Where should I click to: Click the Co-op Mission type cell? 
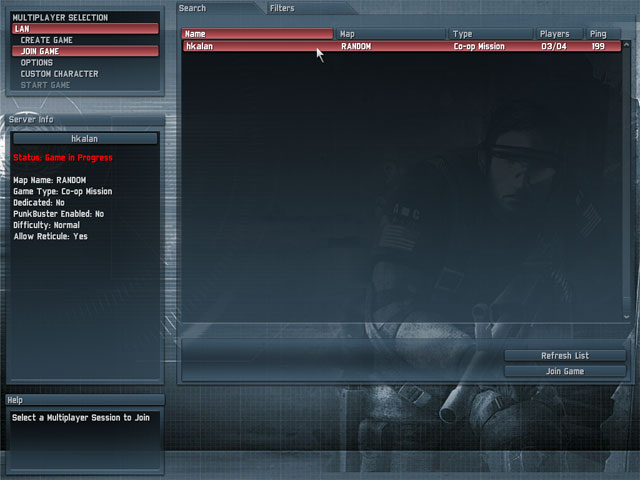479,46
